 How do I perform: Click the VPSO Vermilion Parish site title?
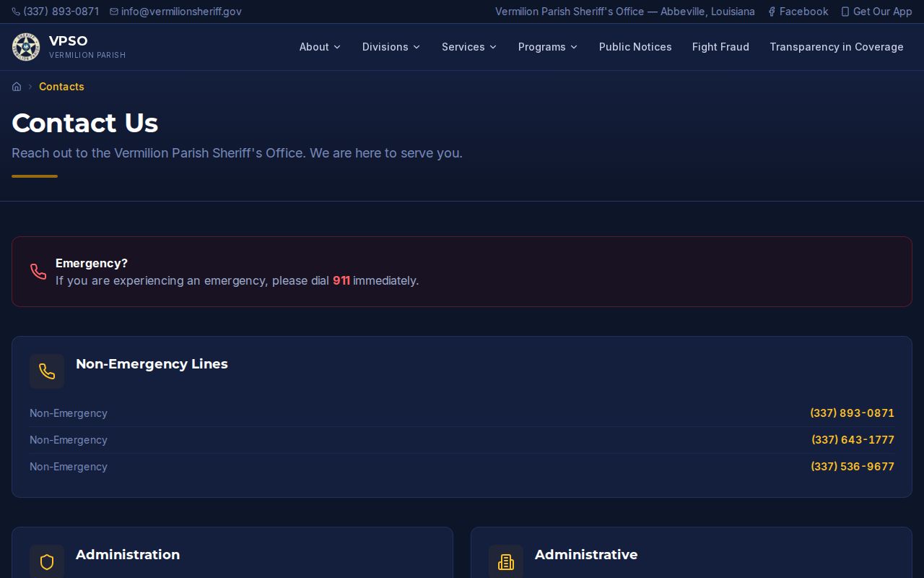point(87,47)
